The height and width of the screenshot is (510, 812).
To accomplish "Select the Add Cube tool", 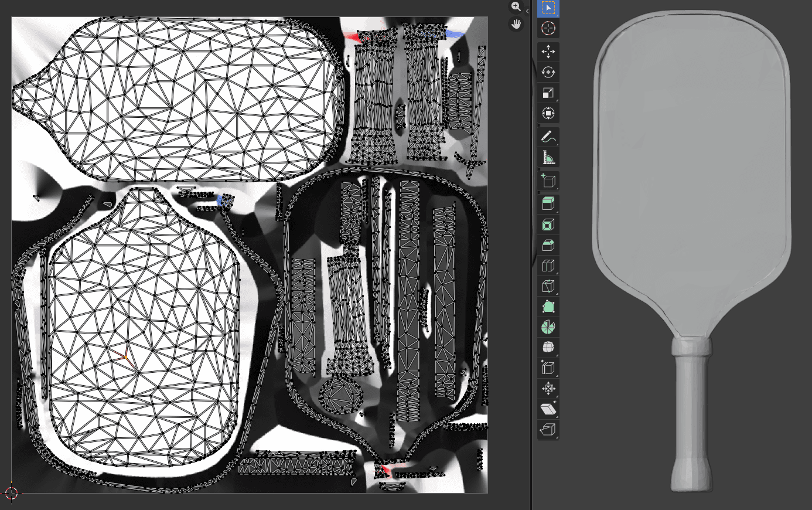I will click(548, 181).
